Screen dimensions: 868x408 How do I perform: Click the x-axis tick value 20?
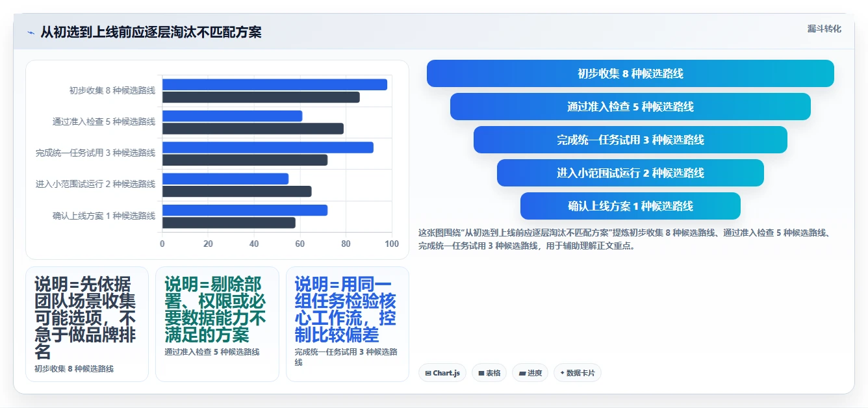(208, 244)
